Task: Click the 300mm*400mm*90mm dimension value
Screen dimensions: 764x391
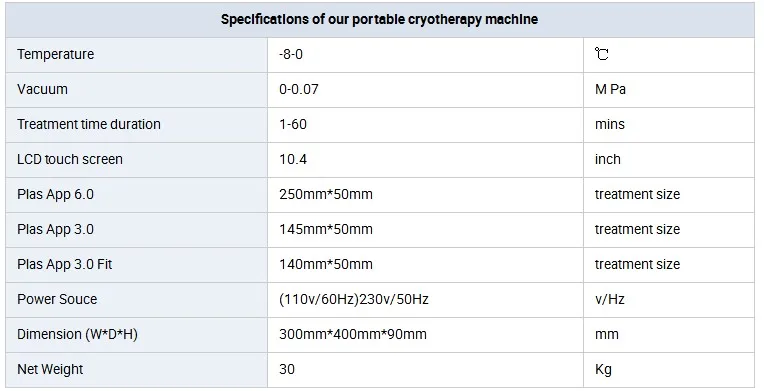Action: [x=353, y=334]
